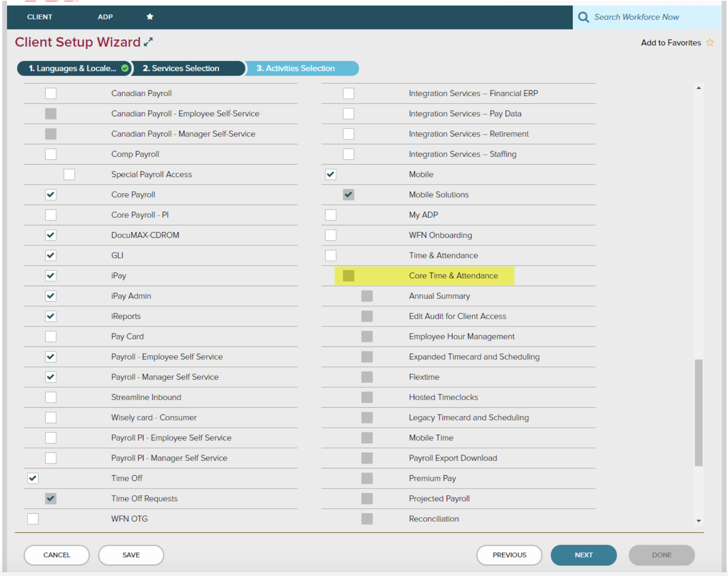Open the ADP menu
The width and height of the screenshot is (728, 576).
click(x=105, y=17)
